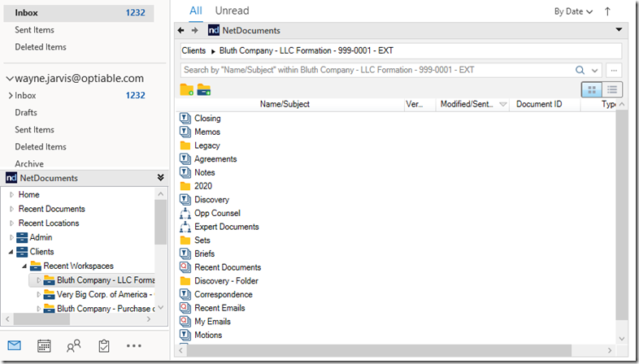Viewport: 639px width, 364px height.
Task: Sort by the Name/Subject column header
Action: (285, 104)
